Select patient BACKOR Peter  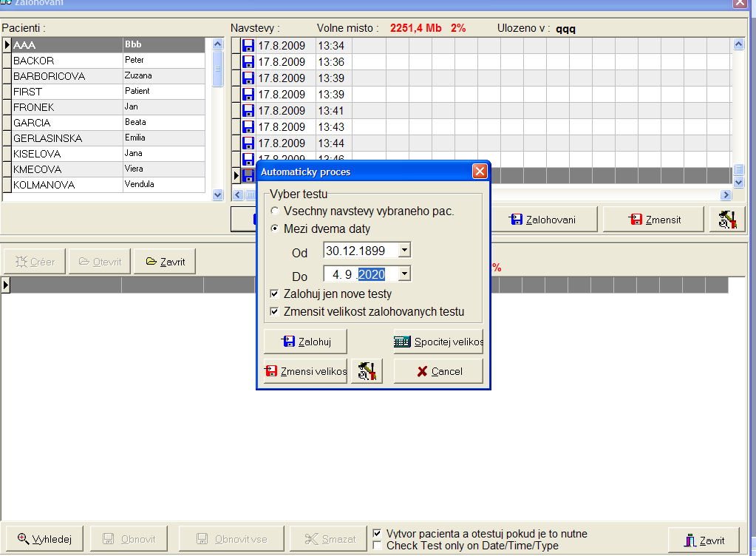point(109,61)
